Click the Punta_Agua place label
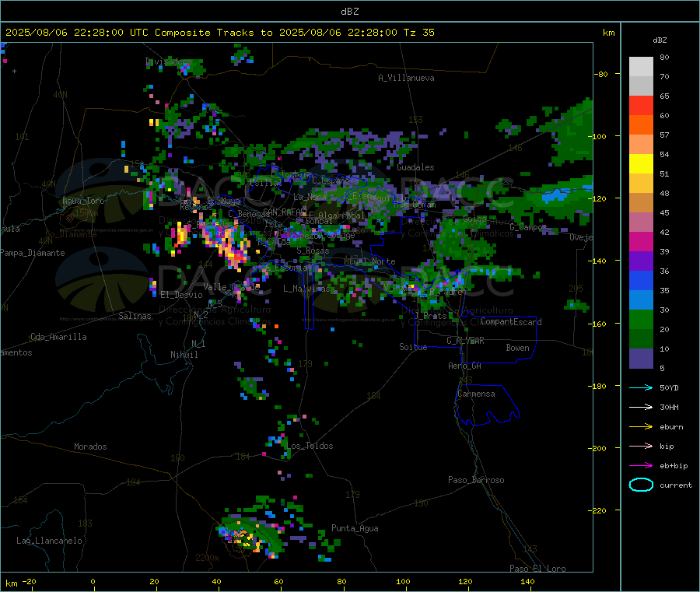Viewport: 700px width, 592px height. point(355,528)
